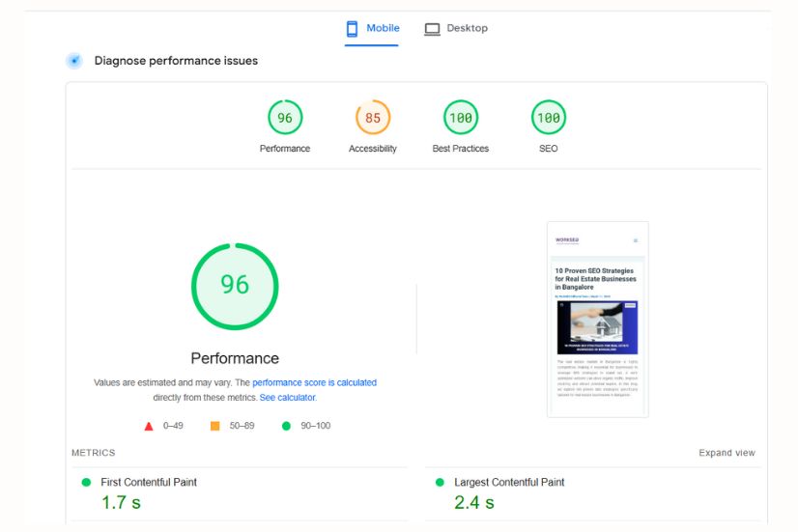The image size is (798, 532).
Task: Click the mobile phone icon
Action: pyautogui.click(x=352, y=28)
